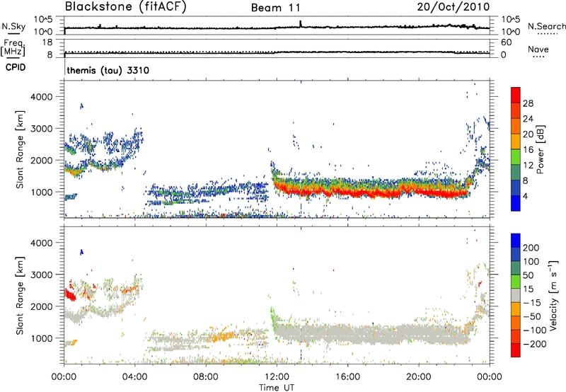The width and height of the screenshot is (566, 392).
Task: Click the power colorbar value '28'
Action: pos(528,103)
